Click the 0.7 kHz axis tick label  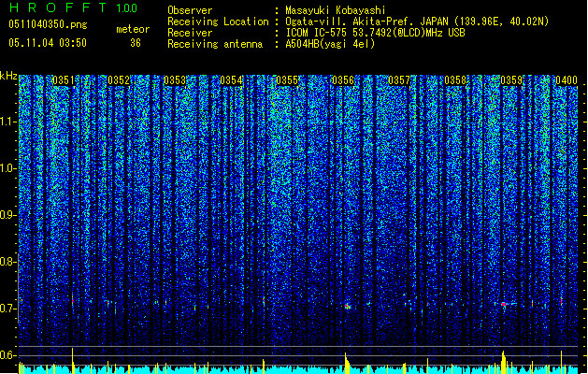tap(8, 309)
